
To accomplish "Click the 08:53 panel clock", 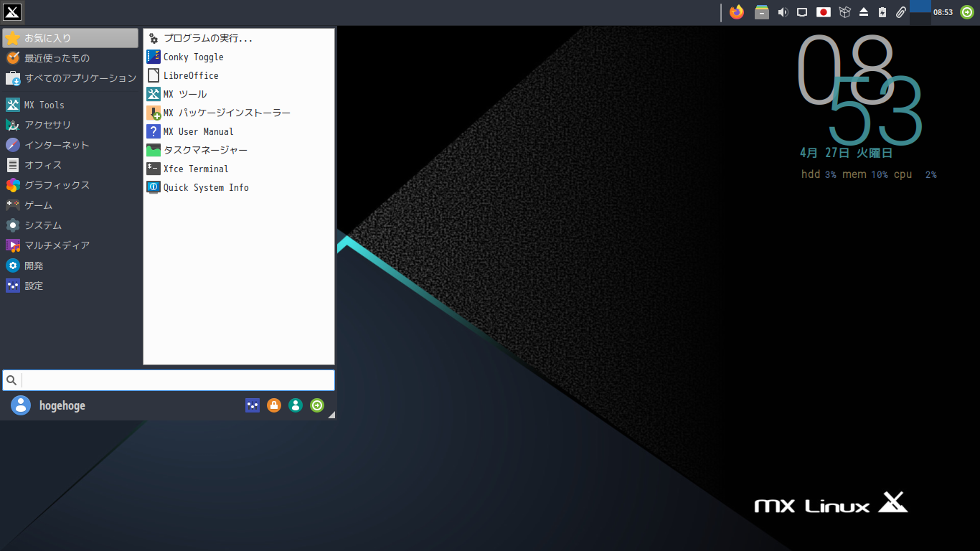I will pyautogui.click(x=943, y=12).
